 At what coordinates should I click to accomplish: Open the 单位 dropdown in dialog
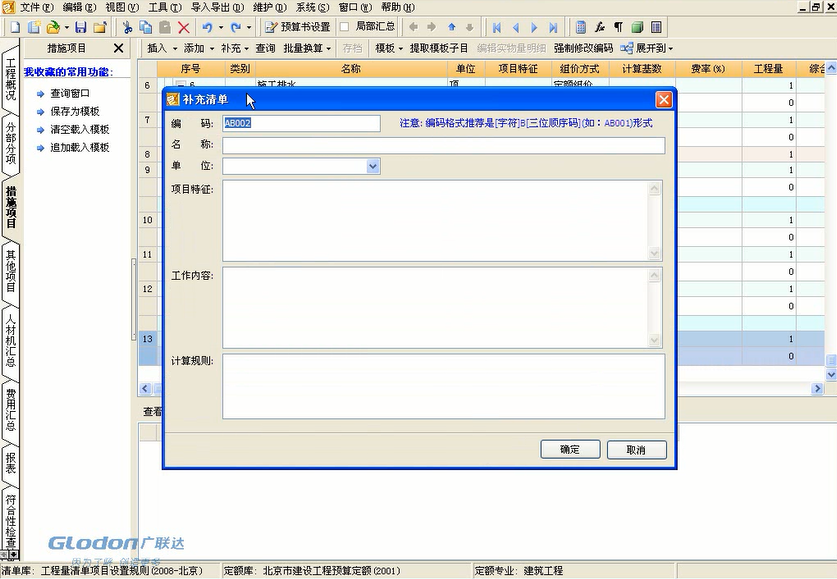tap(373, 167)
